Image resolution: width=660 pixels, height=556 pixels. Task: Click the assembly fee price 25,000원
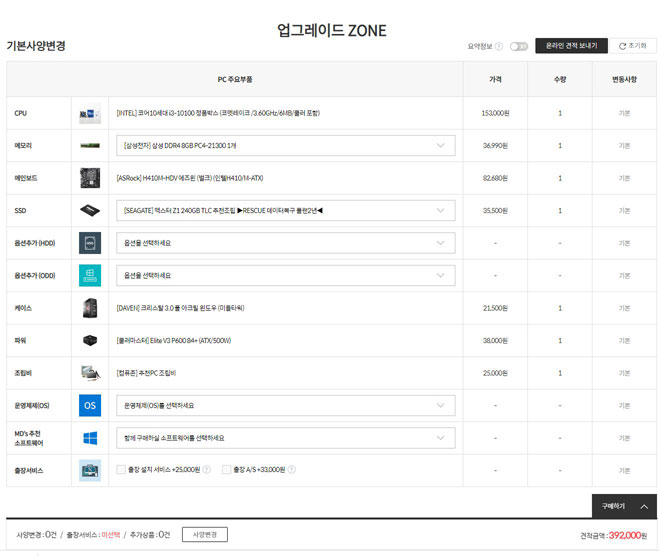point(495,373)
